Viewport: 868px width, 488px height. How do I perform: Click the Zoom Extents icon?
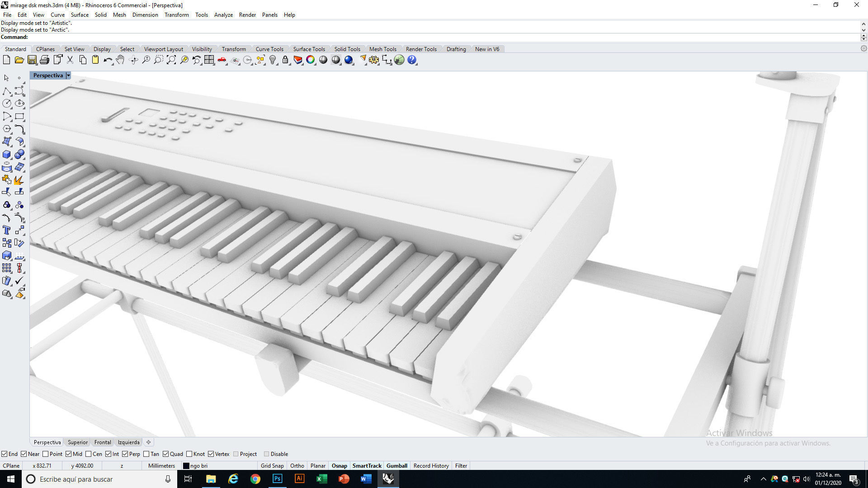tap(171, 60)
